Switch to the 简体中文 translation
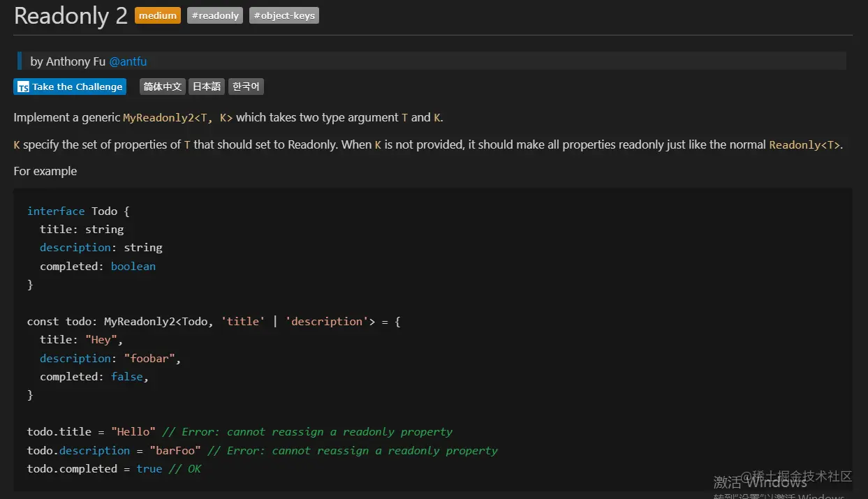868x499 pixels. coord(162,87)
